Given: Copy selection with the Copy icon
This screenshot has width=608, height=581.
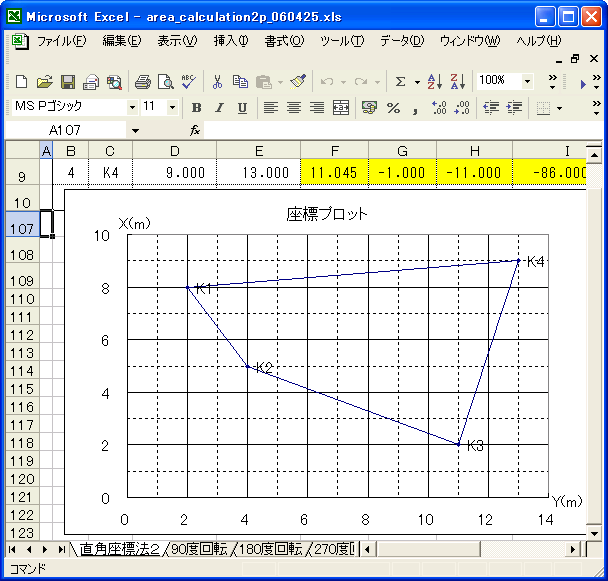Looking at the screenshot, I should click(x=240, y=82).
